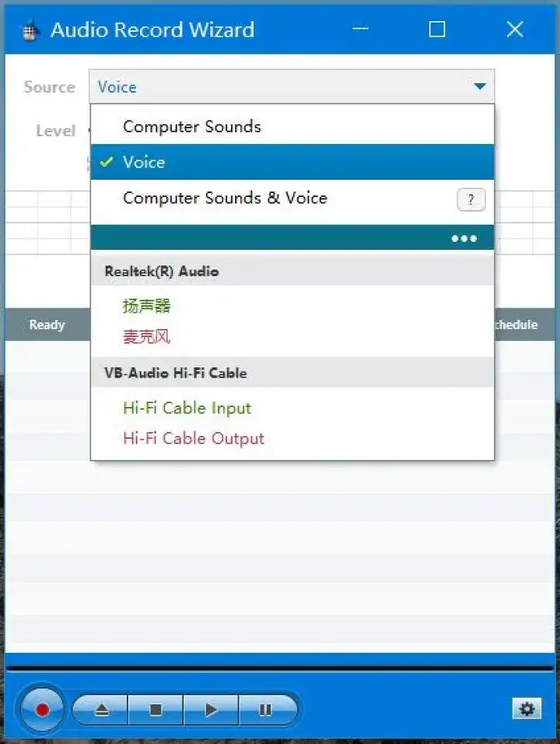Image resolution: width=560 pixels, height=744 pixels.
Task: Choose Computer Sounds as source
Action: 191,126
